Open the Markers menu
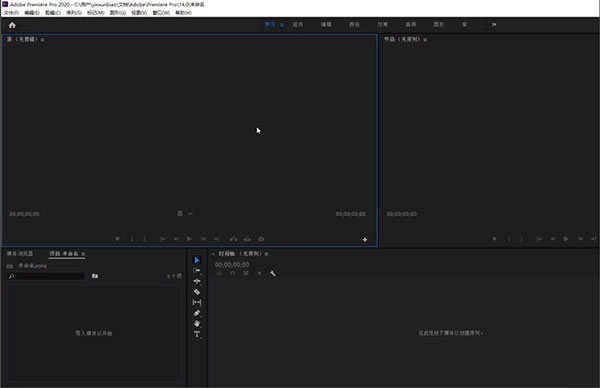Screen dimensions: 600x388 pyautogui.click(x=95, y=13)
